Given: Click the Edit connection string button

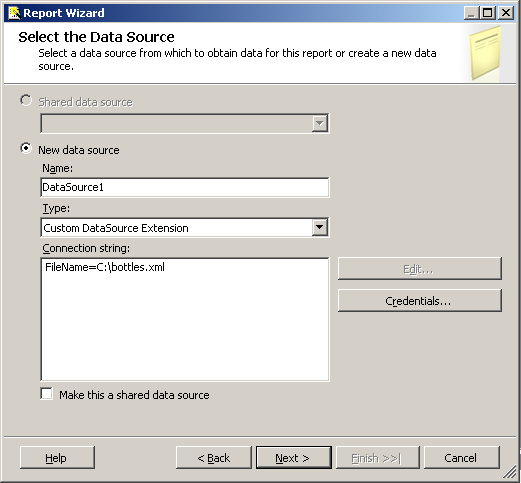Looking at the screenshot, I should [420, 269].
